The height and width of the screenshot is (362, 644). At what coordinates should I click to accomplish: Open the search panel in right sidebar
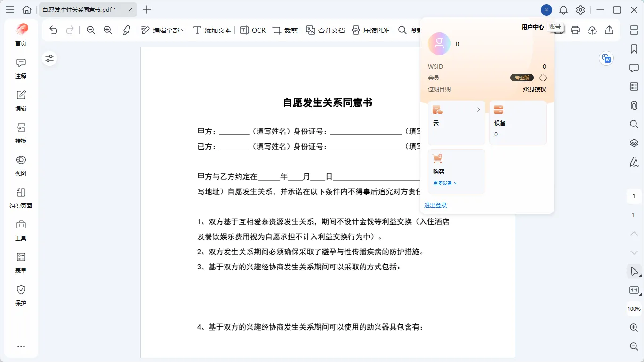coord(634,124)
